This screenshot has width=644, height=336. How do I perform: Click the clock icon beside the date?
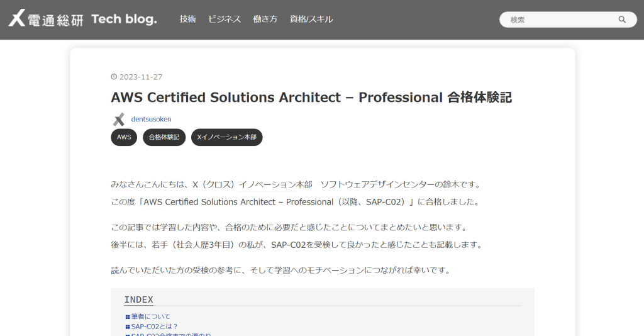[x=114, y=77]
